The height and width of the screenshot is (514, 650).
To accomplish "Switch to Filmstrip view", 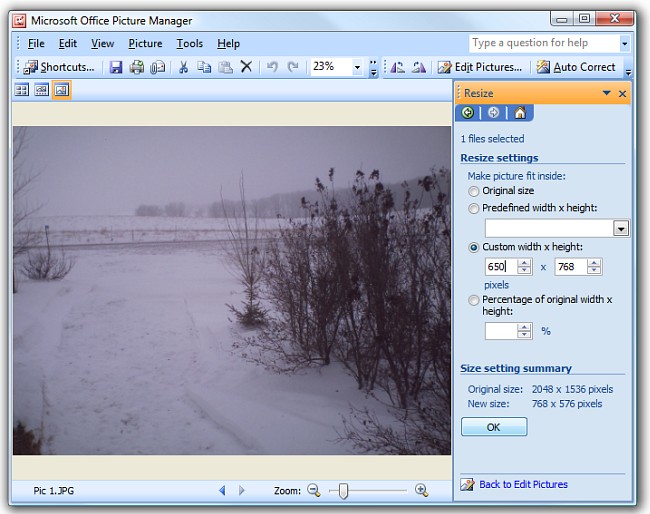I will pyautogui.click(x=42, y=90).
